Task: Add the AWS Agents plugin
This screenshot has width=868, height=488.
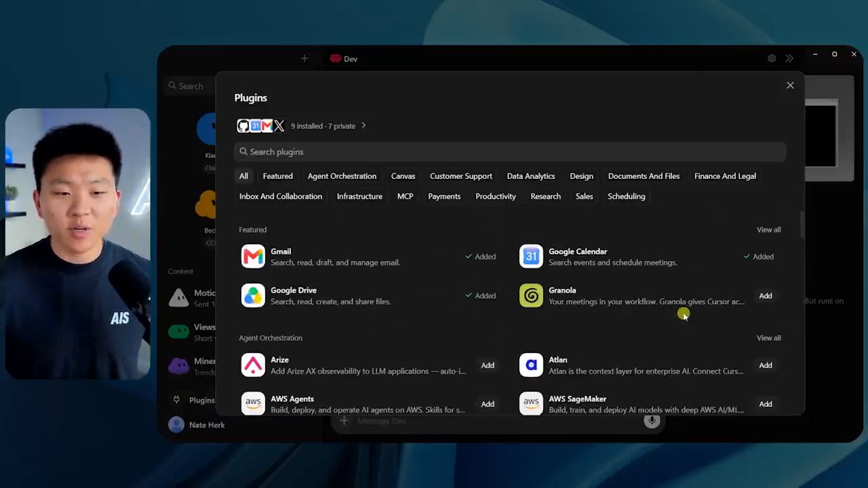Action: point(488,404)
